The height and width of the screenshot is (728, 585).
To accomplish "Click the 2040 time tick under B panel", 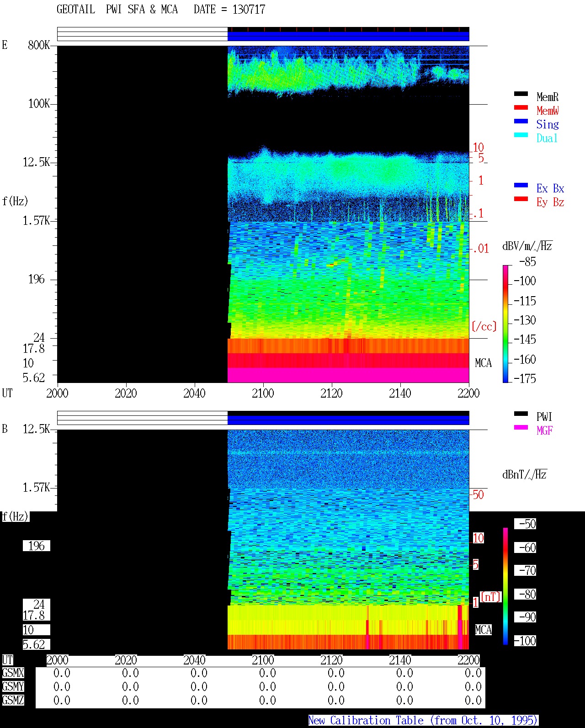I will [x=194, y=660].
